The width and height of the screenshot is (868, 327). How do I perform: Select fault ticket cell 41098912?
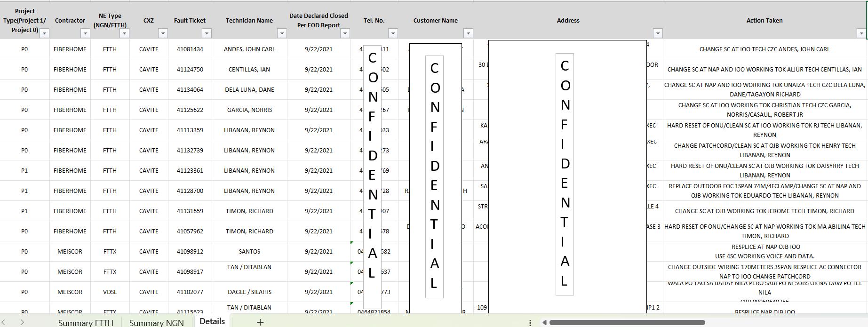[190, 251]
